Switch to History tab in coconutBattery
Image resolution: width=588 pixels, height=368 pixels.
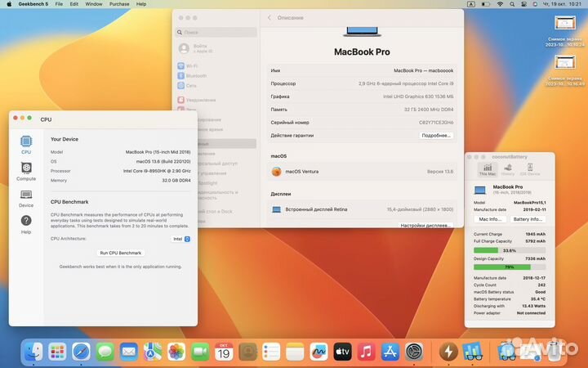tap(508, 169)
